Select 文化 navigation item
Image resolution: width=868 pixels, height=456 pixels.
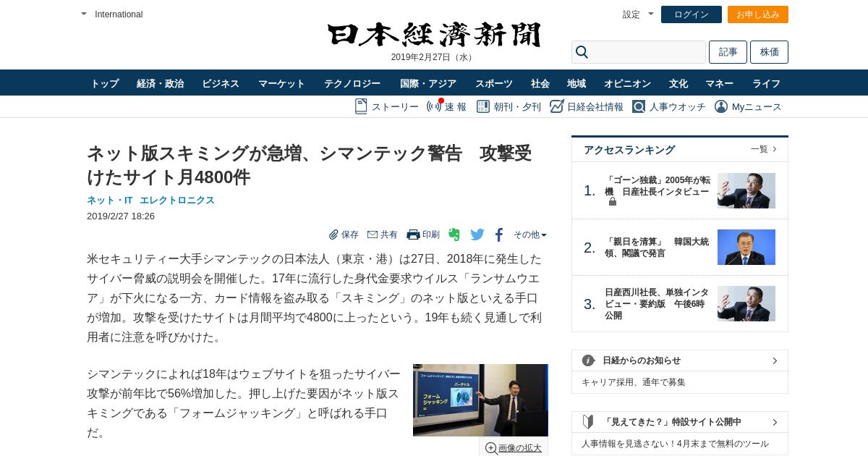click(678, 83)
